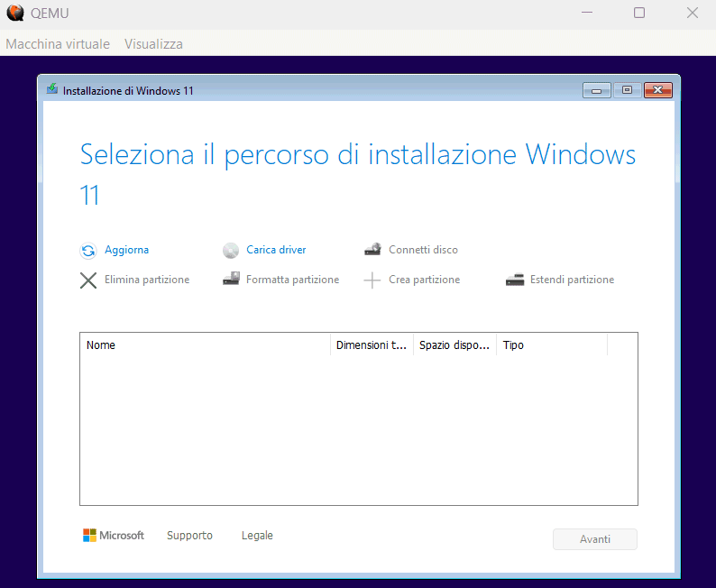Click the Aggiorna refresh icon
716x588 pixels.
[x=88, y=251]
